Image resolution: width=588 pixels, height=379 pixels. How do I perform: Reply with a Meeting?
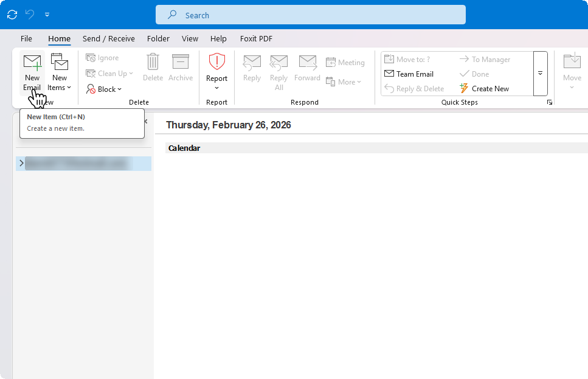click(x=345, y=62)
